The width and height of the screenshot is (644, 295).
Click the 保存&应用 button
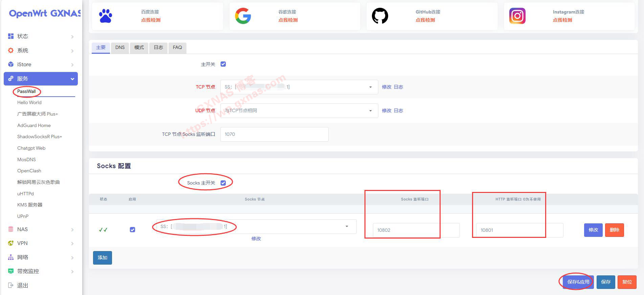coord(578,282)
